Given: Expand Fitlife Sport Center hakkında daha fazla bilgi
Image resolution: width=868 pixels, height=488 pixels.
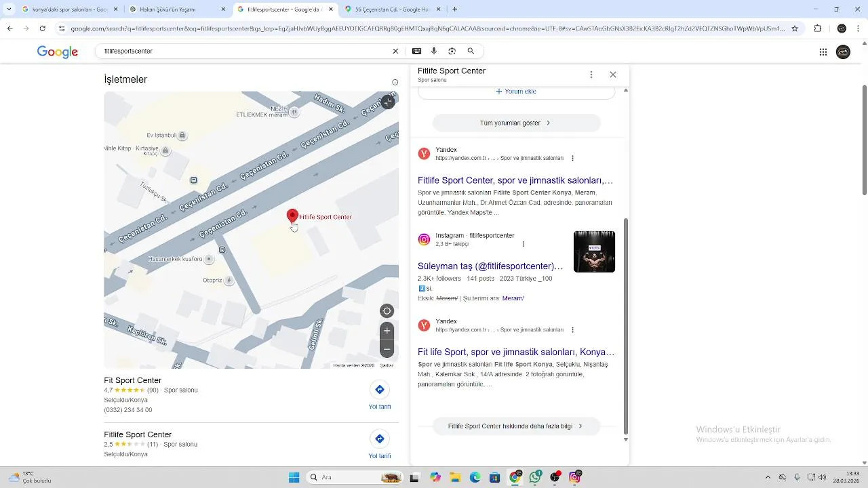Looking at the screenshot, I should pos(516,426).
